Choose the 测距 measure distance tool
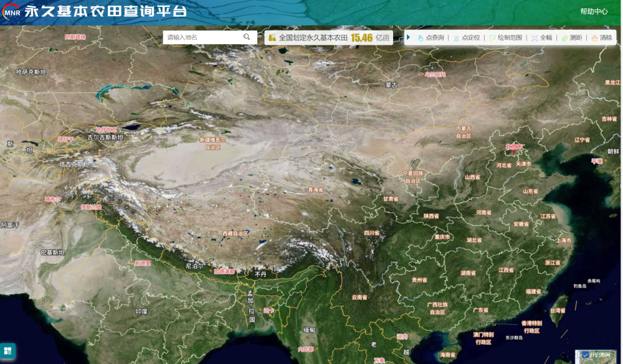The image size is (623, 364). click(x=572, y=38)
